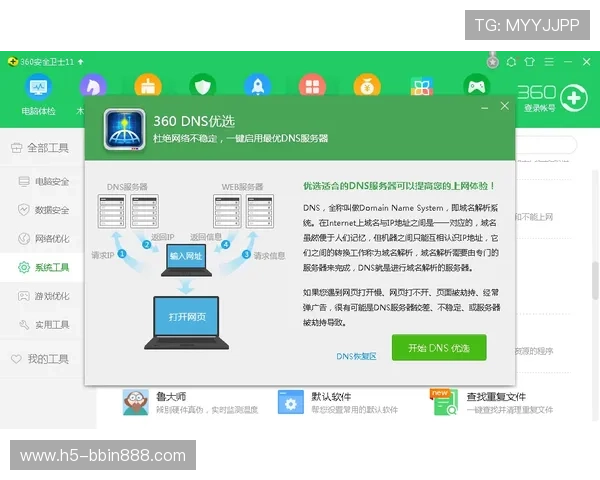Click the upgrade arrow next to 360安全卫士11
Viewport: 600px width, 480px height.
[80, 62]
